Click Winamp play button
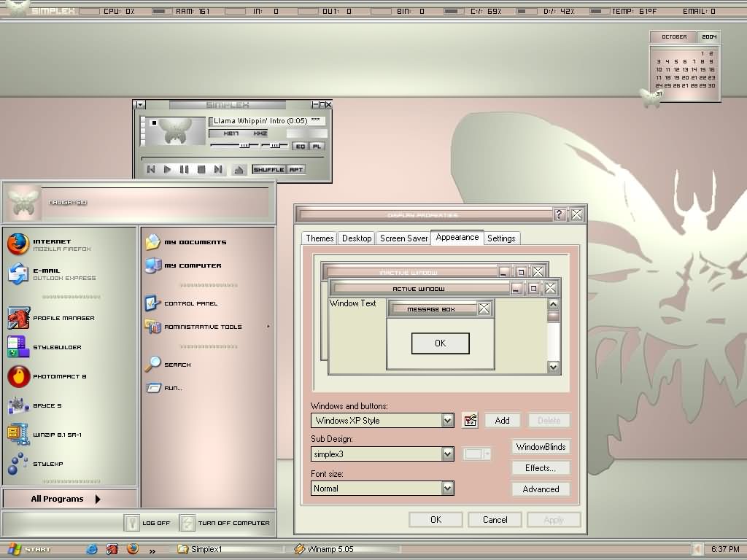The height and width of the screenshot is (560, 747). [167, 169]
